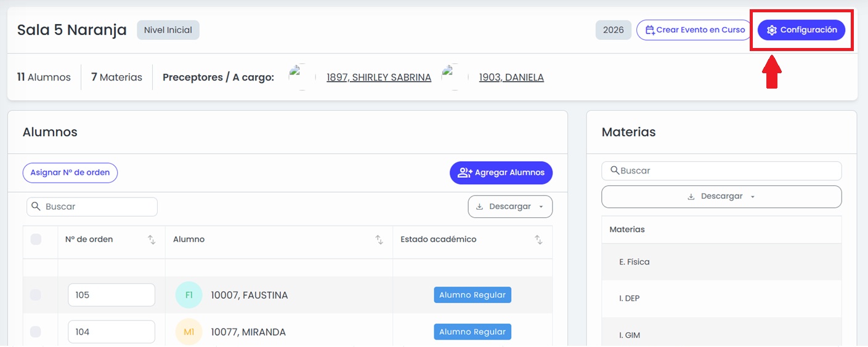The width and height of the screenshot is (868, 347).
Task: Click download icon in Alumnos Descargar
Action: (x=479, y=207)
